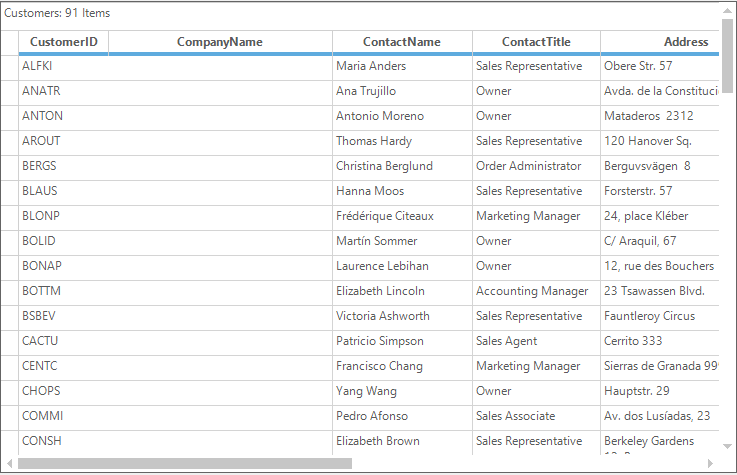Select the Elizabeth Lincoln contact cell

402,291
